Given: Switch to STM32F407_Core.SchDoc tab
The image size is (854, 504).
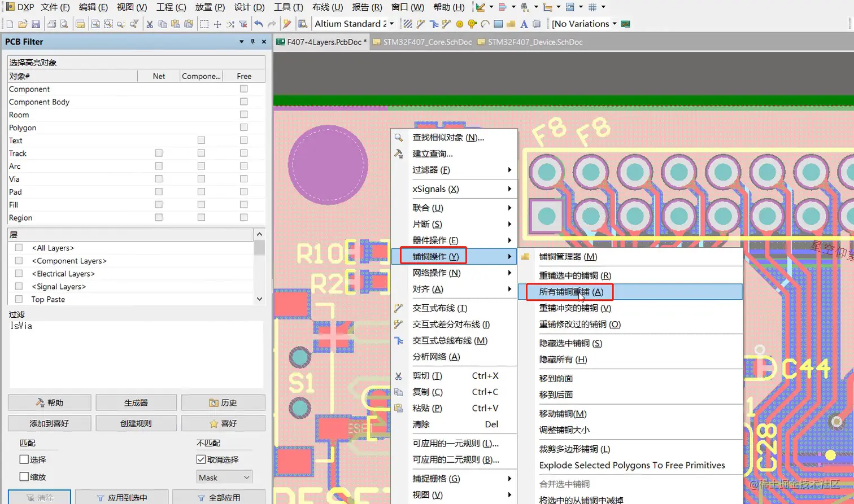Looking at the screenshot, I should point(422,42).
